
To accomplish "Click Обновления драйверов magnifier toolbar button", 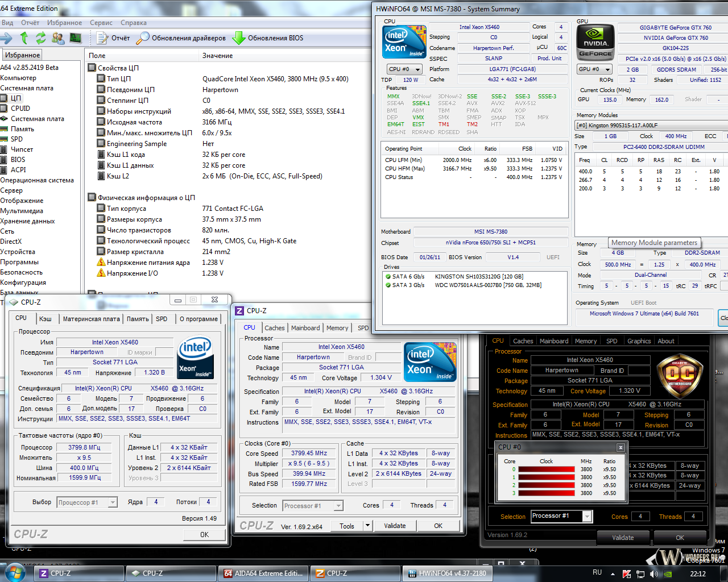I will point(181,38).
